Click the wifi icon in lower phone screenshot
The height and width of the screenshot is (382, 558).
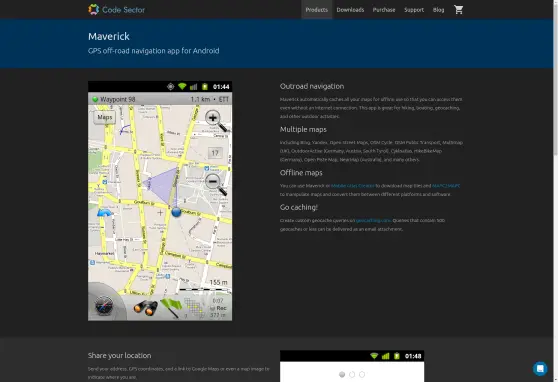tap(374, 356)
